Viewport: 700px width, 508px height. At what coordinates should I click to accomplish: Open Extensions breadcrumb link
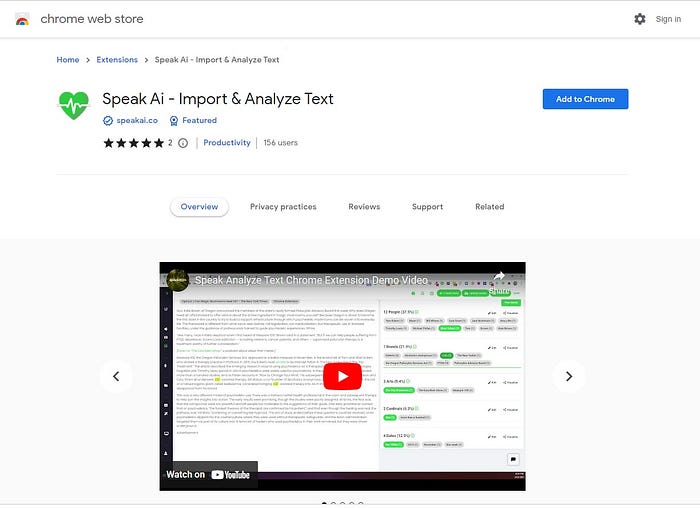[x=117, y=60]
